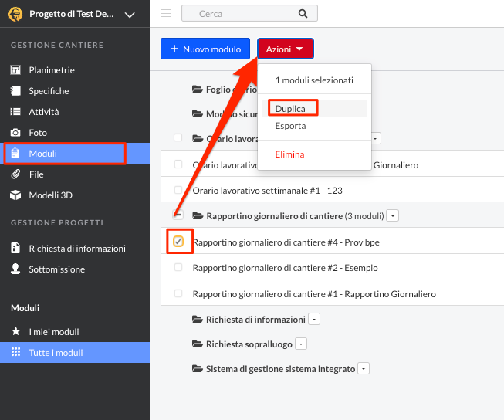Click the Sistema di gestione sistema integrato folder icon

(x=198, y=368)
